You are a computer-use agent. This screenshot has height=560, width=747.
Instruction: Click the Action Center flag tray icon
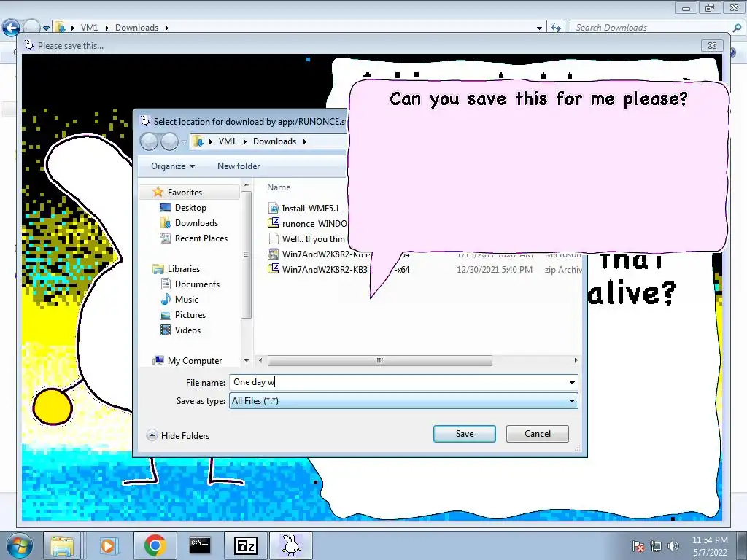pyautogui.click(x=638, y=546)
